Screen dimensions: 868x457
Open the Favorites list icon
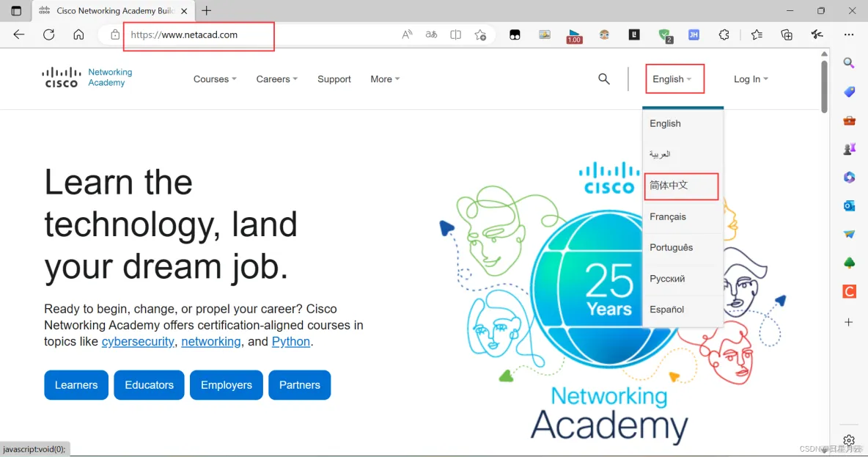click(757, 34)
